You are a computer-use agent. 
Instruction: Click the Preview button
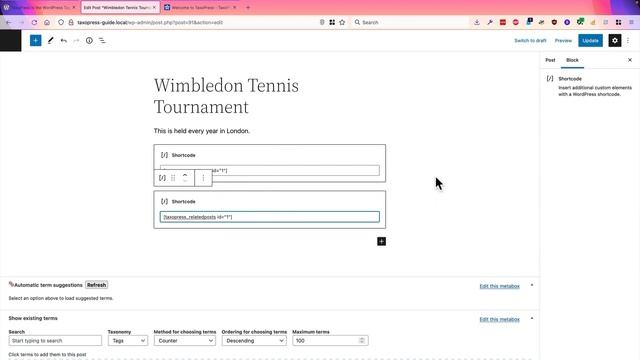[563, 40]
